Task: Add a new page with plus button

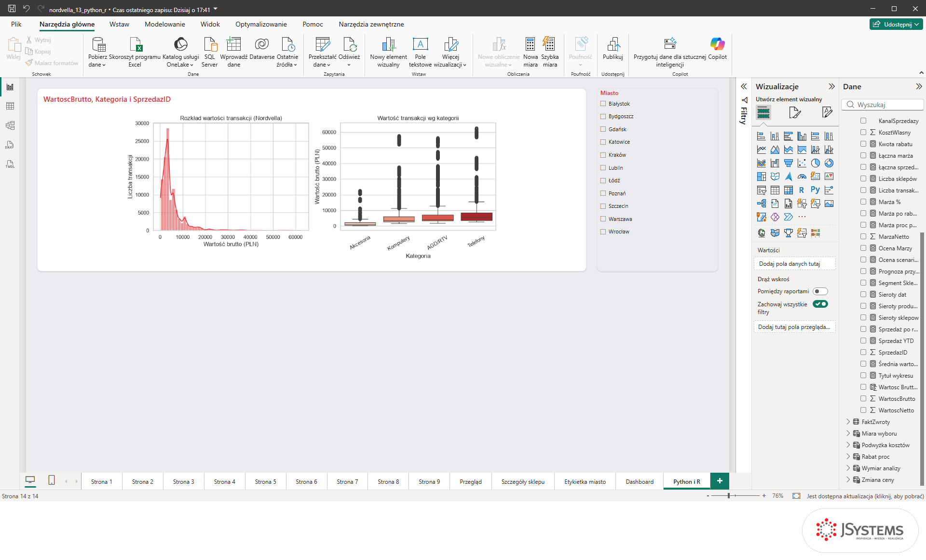Action: click(x=720, y=481)
